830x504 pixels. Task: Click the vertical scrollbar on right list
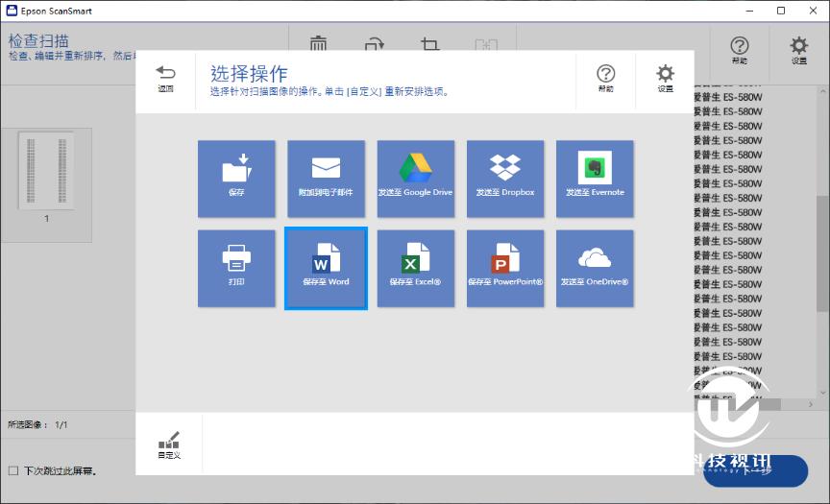[822, 253]
